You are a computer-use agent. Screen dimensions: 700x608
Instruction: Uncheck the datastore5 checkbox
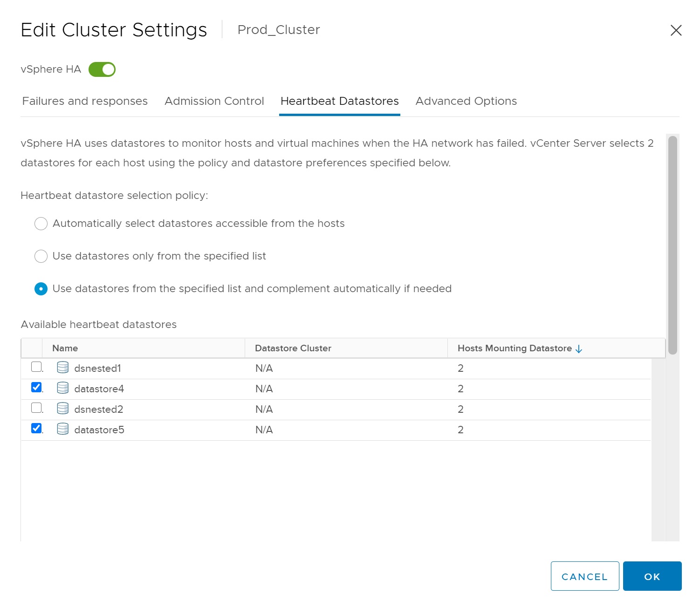pos(36,429)
